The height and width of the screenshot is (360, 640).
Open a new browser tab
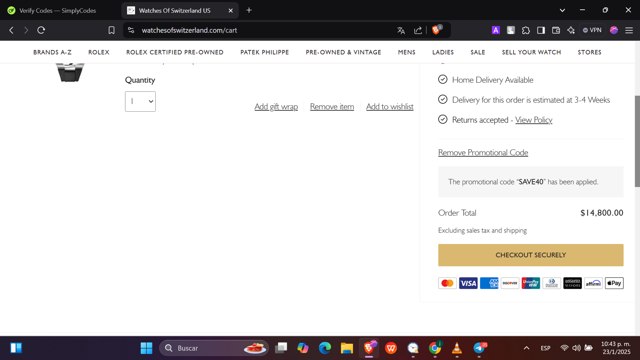[x=249, y=10]
